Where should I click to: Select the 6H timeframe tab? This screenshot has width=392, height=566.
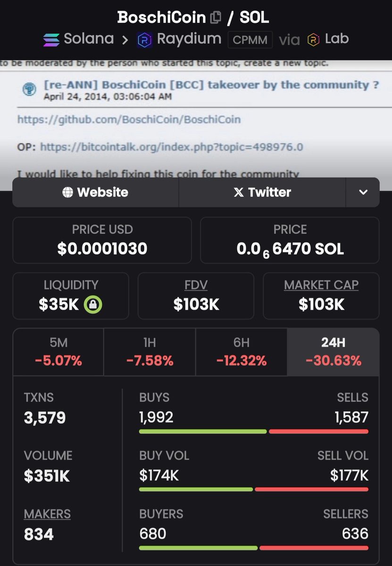point(241,352)
